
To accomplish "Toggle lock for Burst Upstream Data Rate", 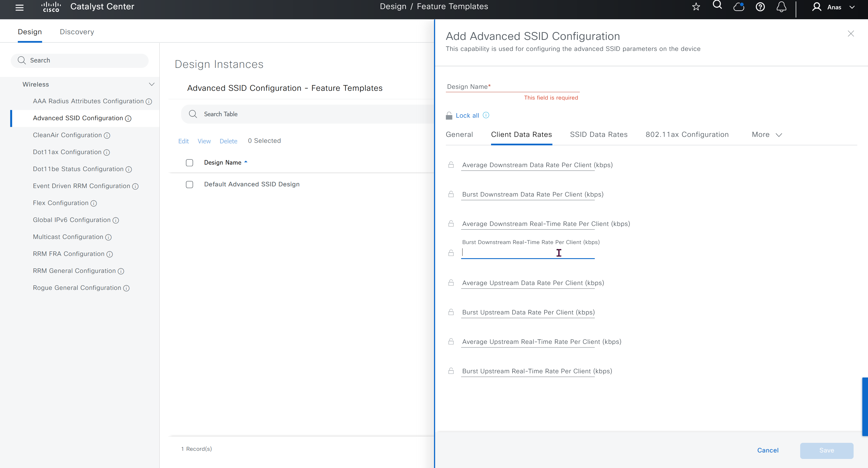I will click(x=451, y=312).
